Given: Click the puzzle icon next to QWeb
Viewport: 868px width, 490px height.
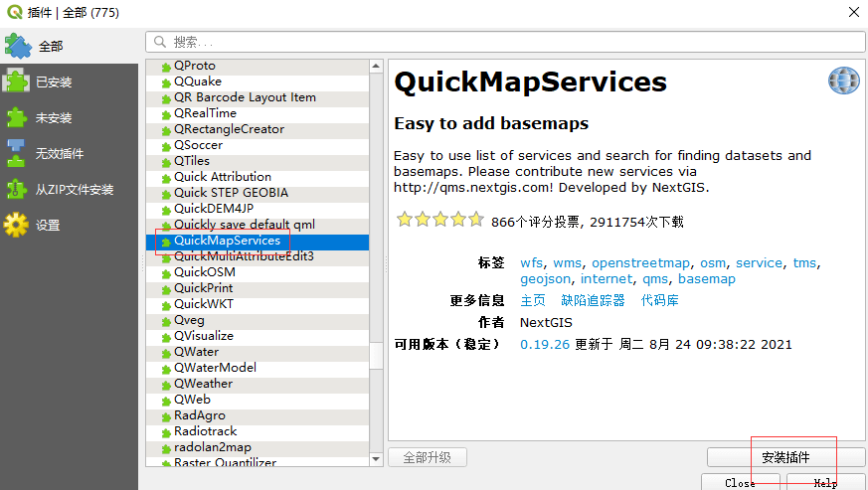Looking at the screenshot, I should pos(165,402).
